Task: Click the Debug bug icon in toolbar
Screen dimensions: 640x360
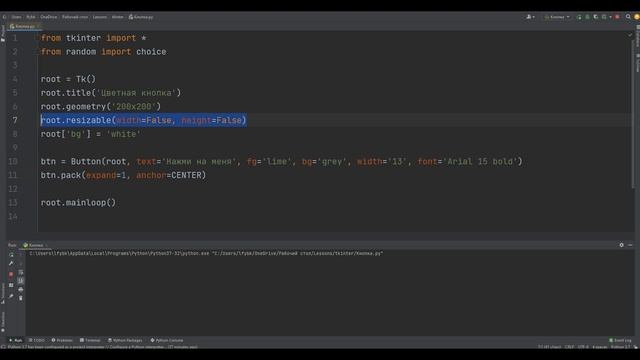Action: tap(588, 17)
